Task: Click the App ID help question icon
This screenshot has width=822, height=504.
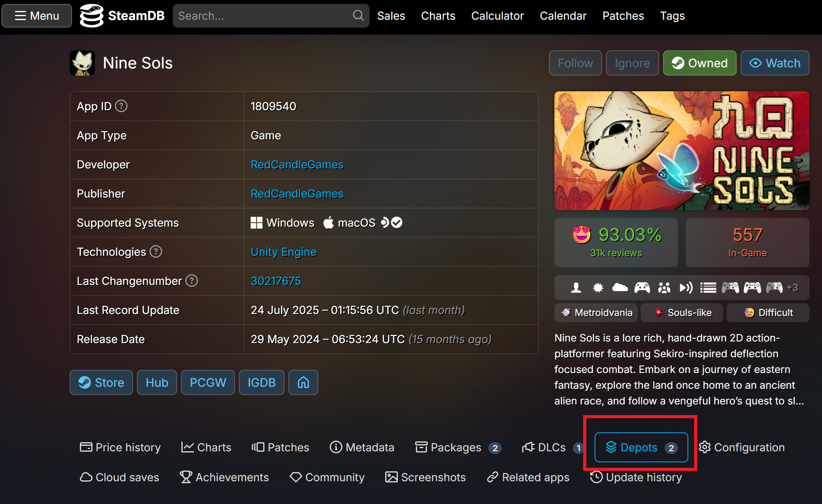Action: coord(121,106)
